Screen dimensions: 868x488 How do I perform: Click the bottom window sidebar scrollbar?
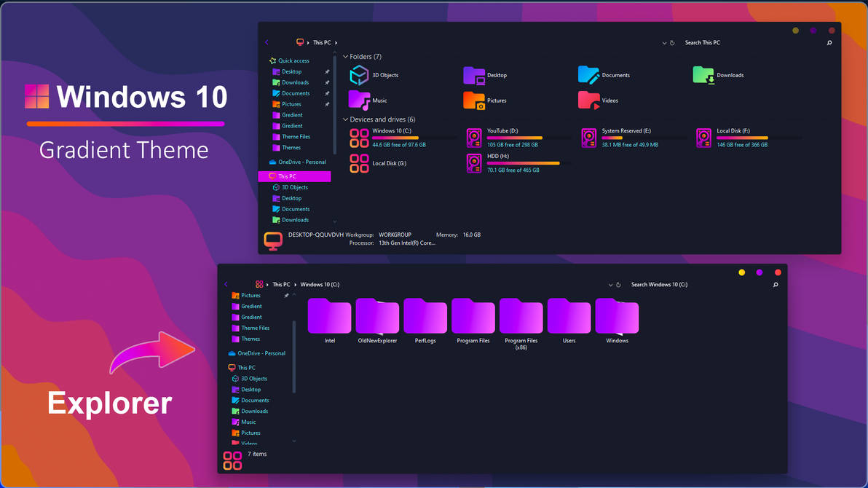(294, 357)
